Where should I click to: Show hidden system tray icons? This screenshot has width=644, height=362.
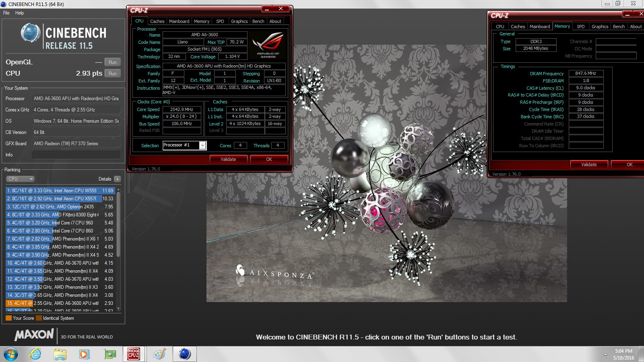pyautogui.click(x=605, y=354)
